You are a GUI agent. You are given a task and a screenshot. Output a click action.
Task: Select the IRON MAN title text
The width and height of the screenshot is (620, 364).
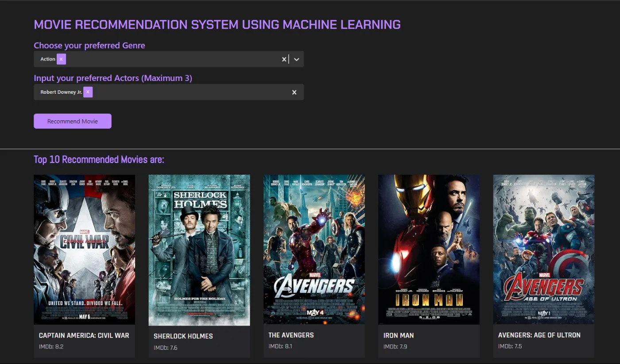pos(399,336)
